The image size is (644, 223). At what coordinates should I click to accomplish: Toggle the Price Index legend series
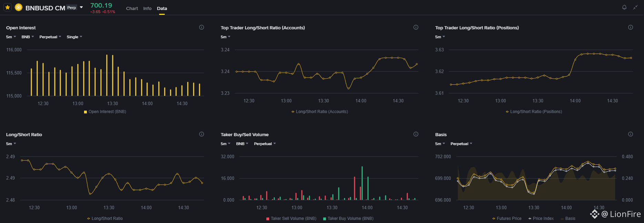pyautogui.click(x=541, y=219)
